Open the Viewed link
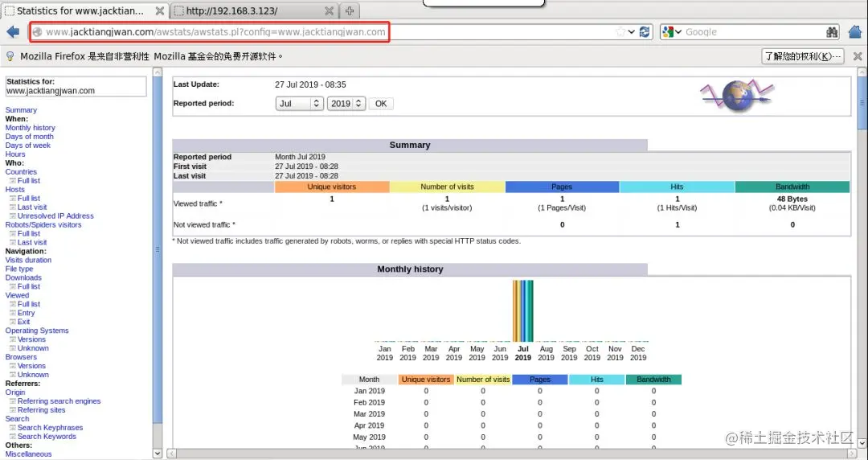The image size is (868, 460). 17,296
